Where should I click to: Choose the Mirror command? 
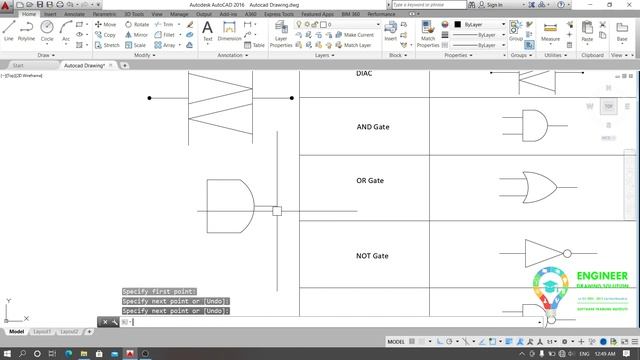point(136,35)
